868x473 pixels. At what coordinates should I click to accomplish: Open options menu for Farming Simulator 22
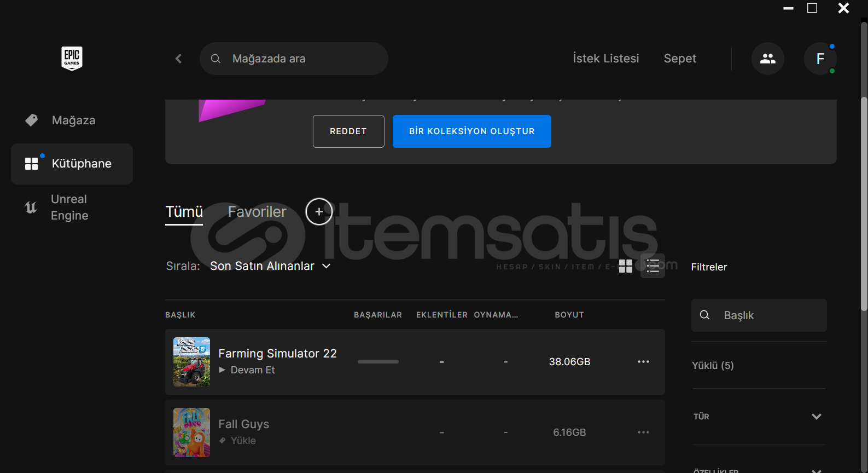[x=643, y=362]
